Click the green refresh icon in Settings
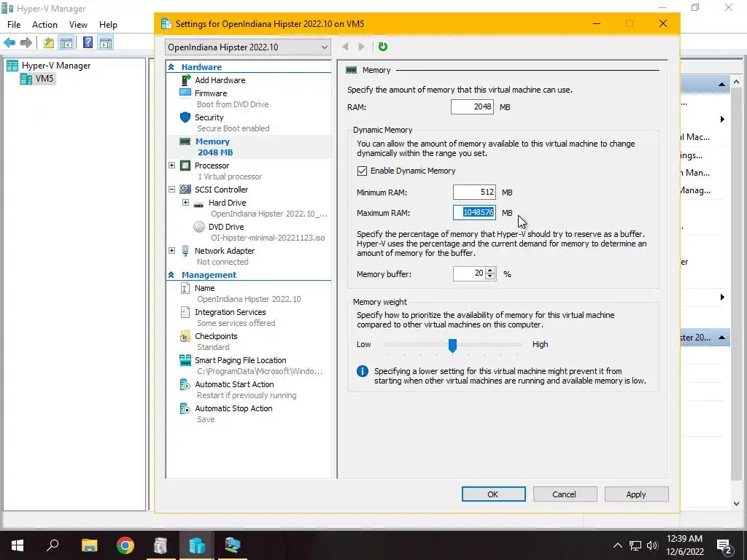The height and width of the screenshot is (560, 747). click(x=382, y=47)
